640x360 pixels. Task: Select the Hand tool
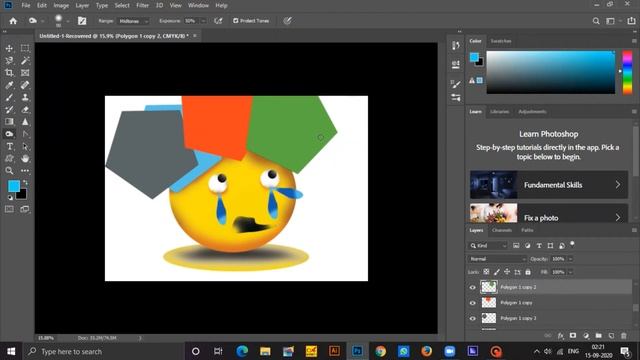(25, 158)
